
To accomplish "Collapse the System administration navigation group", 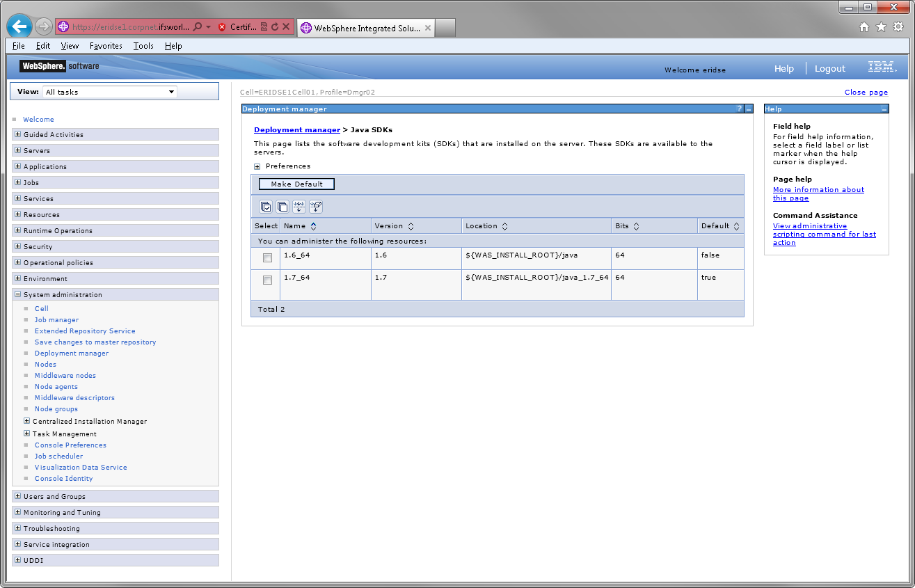I will [x=18, y=294].
